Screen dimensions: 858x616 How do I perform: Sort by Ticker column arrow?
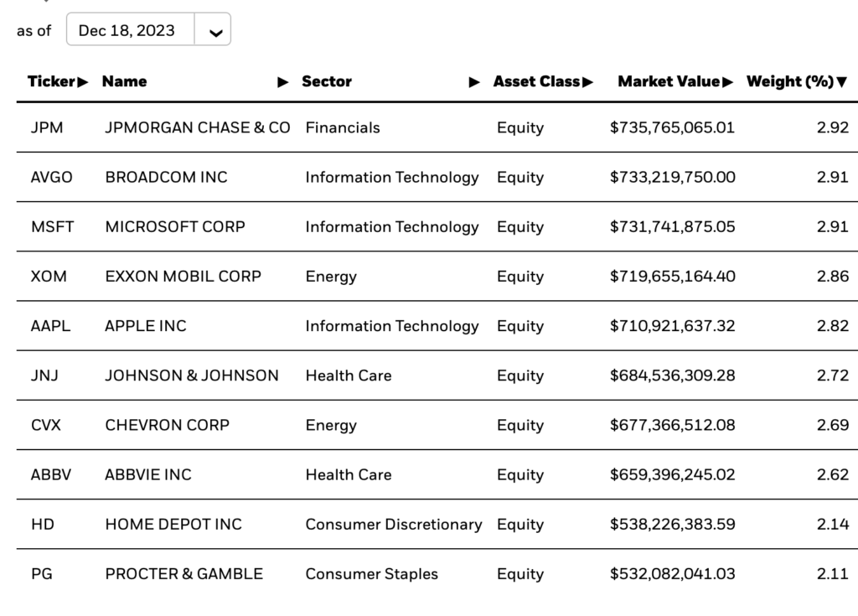click(x=83, y=82)
